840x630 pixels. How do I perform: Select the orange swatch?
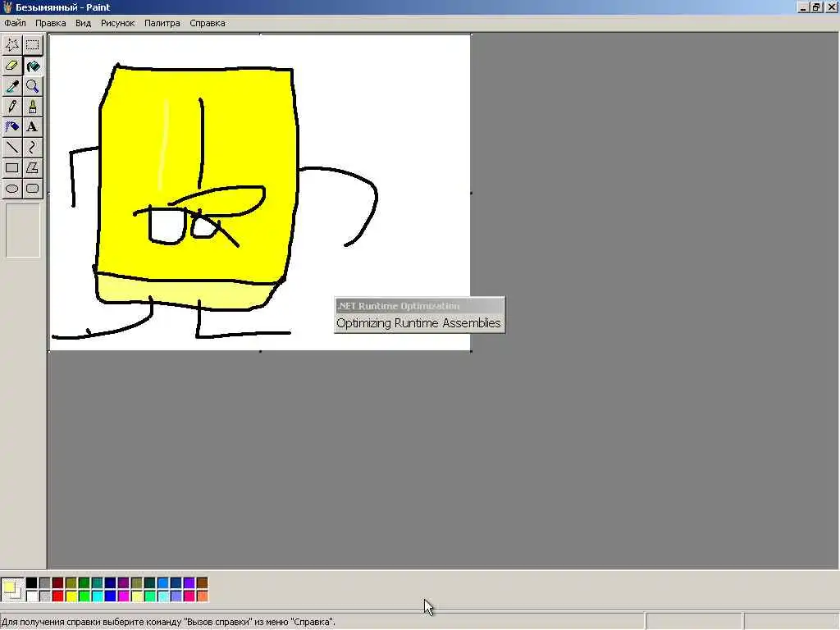(203, 596)
